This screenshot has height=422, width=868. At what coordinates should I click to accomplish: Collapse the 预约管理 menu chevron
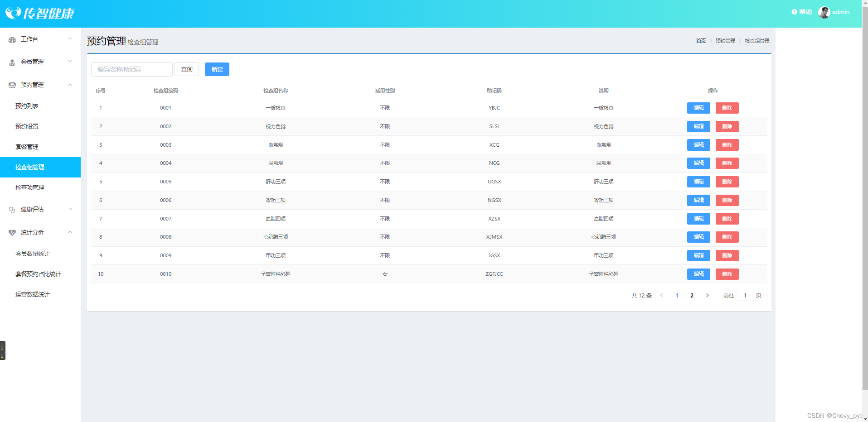point(70,85)
